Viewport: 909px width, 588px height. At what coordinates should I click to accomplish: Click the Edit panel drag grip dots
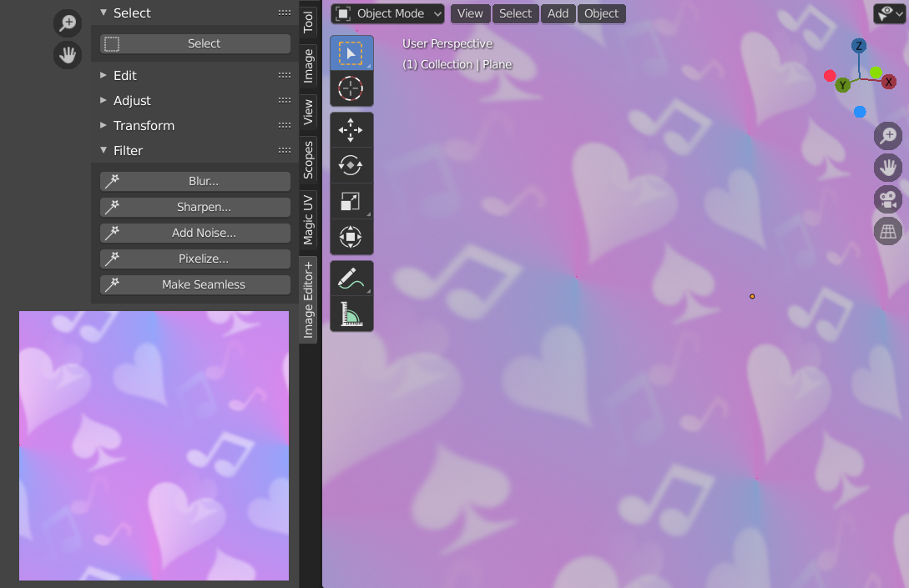pos(285,75)
